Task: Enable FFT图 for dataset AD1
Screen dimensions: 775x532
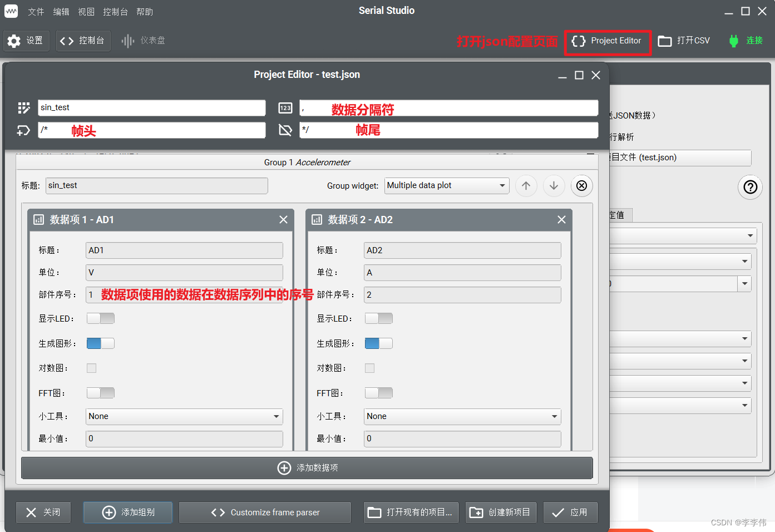Action: click(100, 392)
